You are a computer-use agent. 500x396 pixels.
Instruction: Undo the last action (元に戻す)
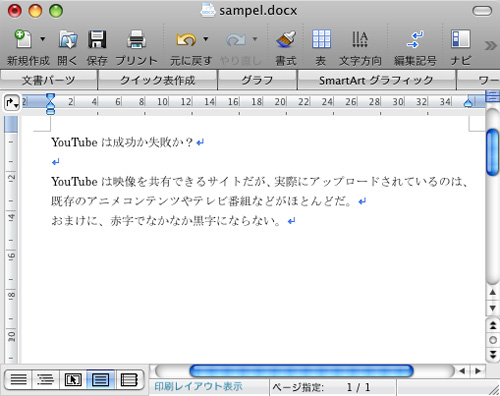tap(186, 39)
